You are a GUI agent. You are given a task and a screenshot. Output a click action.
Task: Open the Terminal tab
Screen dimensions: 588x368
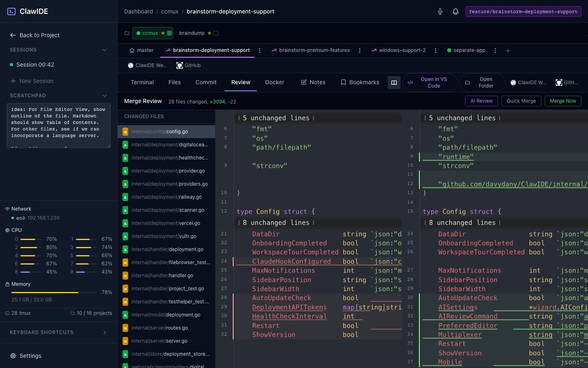tap(142, 82)
